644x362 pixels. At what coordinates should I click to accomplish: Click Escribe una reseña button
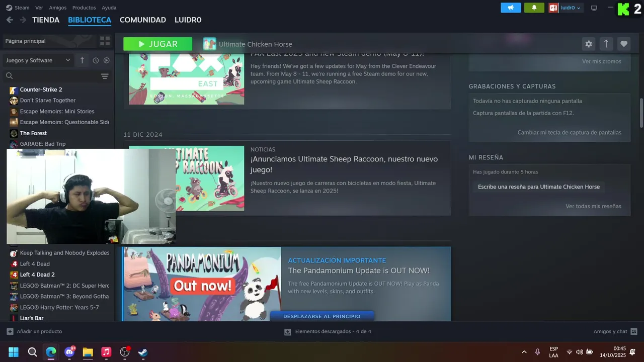coord(539,187)
